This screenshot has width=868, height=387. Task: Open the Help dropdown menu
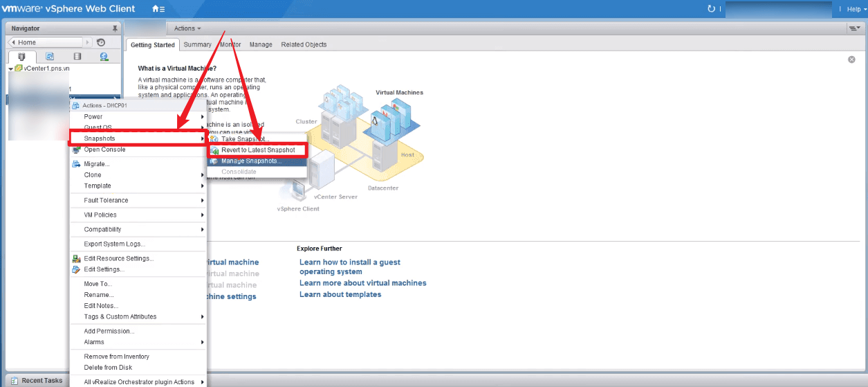[856, 9]
